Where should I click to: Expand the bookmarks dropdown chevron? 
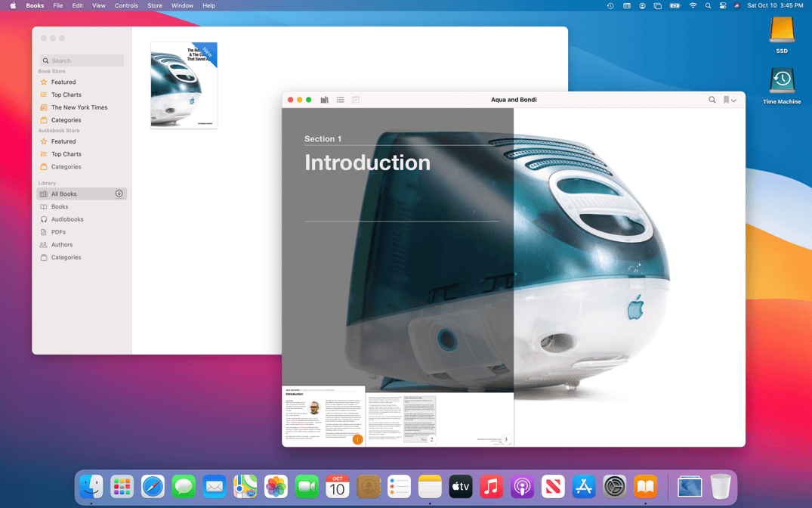(x=733, y=100)
